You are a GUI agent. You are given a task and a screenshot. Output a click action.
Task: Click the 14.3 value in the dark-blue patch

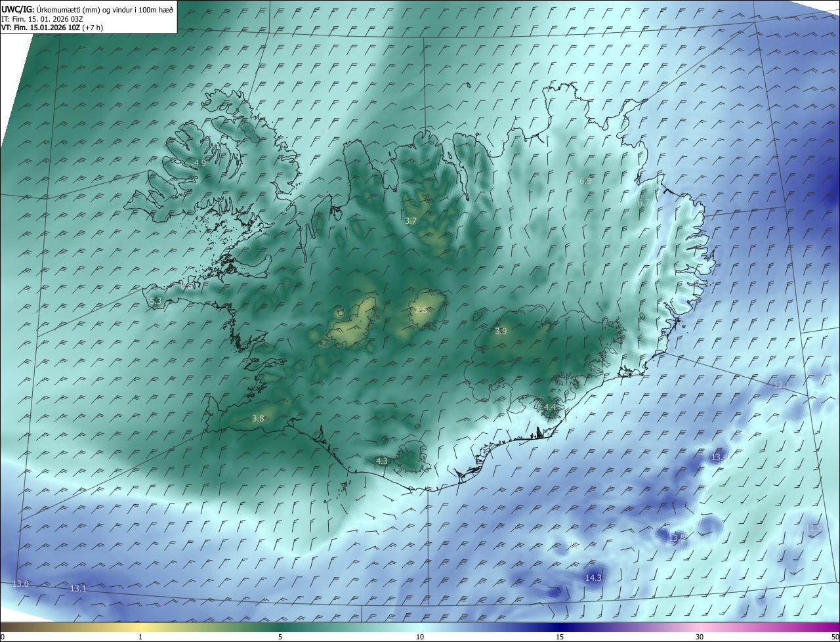pyautogui.click(x=593, y=578)
